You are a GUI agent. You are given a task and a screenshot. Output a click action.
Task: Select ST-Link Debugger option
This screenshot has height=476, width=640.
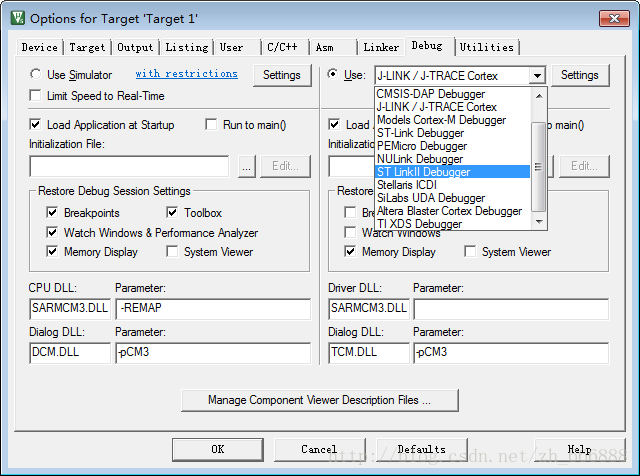(x=453, y=133)
